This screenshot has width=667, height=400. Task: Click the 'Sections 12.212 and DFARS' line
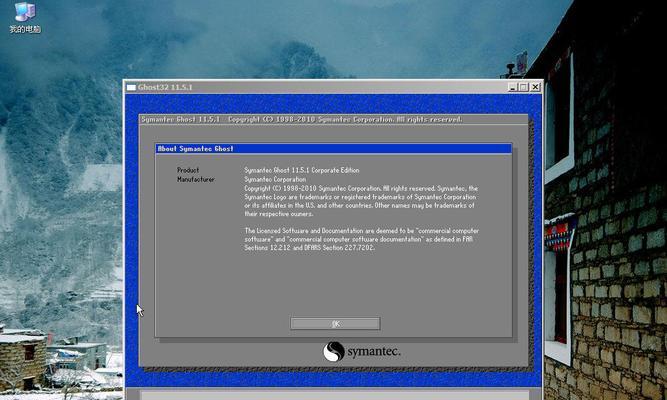(x=309, y=247)
